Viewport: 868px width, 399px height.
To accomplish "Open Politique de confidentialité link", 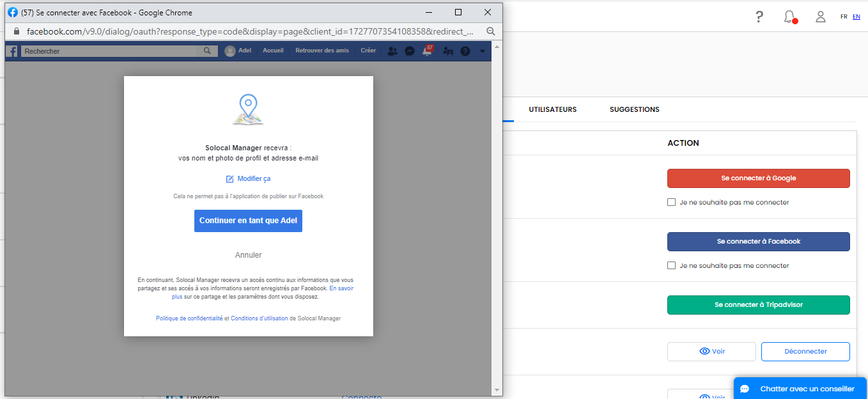I will coord(189,318).
